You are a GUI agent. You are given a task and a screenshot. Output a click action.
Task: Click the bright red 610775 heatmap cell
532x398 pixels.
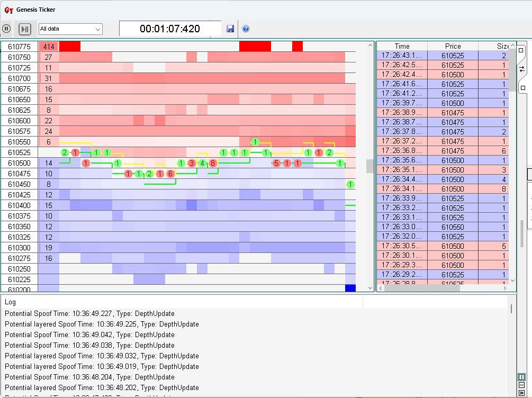[69, 47]
